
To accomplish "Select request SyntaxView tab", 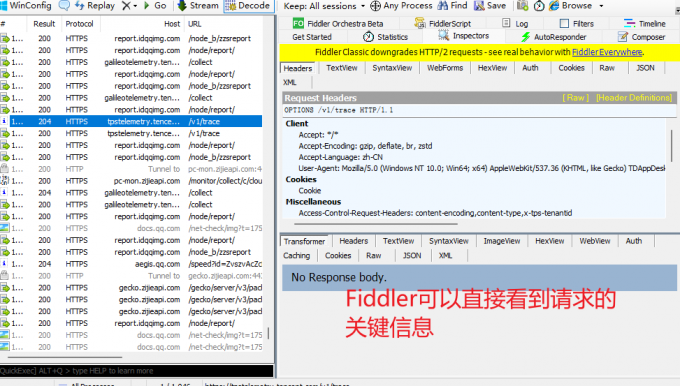I will click(x=392, y=68).
